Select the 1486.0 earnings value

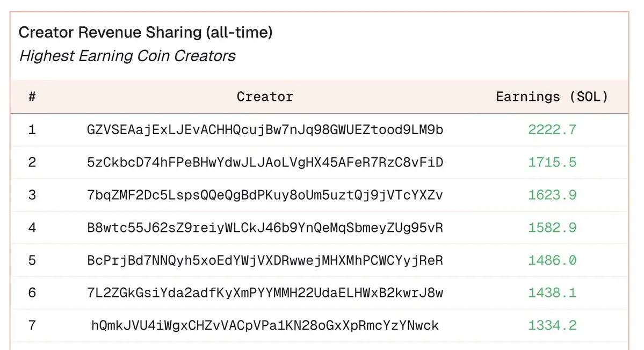[x=552, y=260]
